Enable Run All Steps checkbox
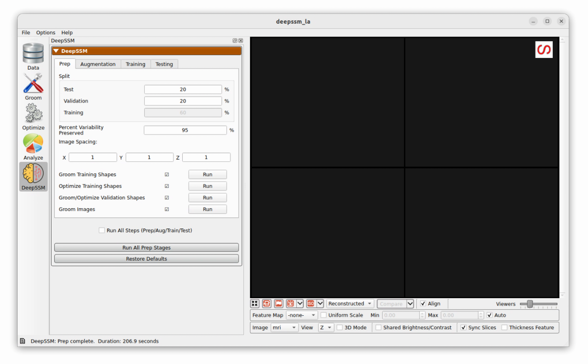588x364 pixels. tap(102, 230)
